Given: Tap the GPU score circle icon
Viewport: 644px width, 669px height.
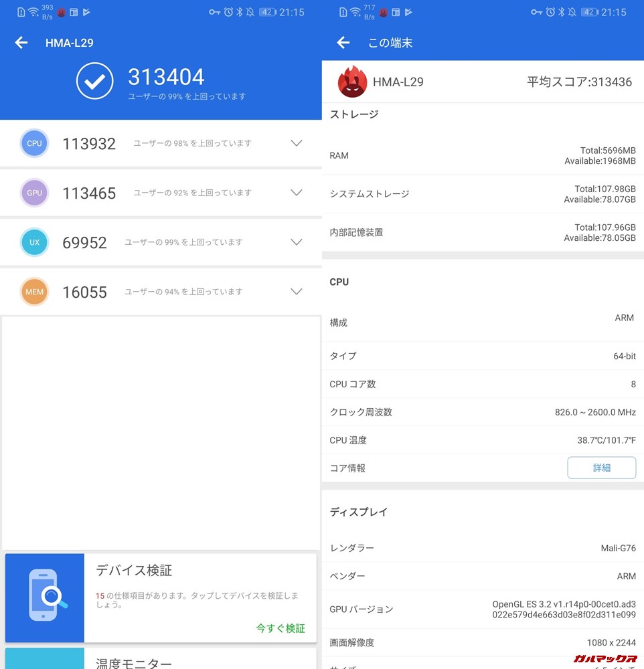Looking at the screenshot, I should [x=34, y=193].
